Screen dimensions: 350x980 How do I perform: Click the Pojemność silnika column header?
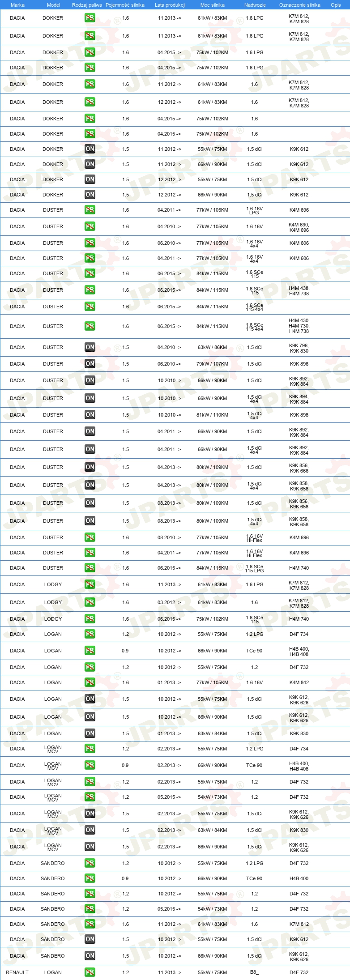click(125, 5)
